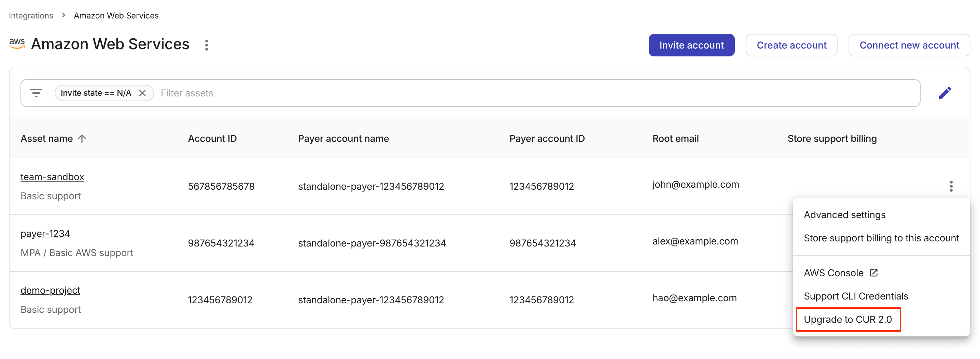
Task: Click the Create account button
Action: [791, 45]
